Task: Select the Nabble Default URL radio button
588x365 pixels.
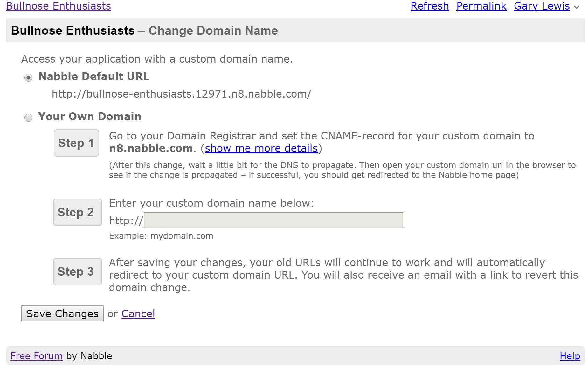Action: (29, 78)
